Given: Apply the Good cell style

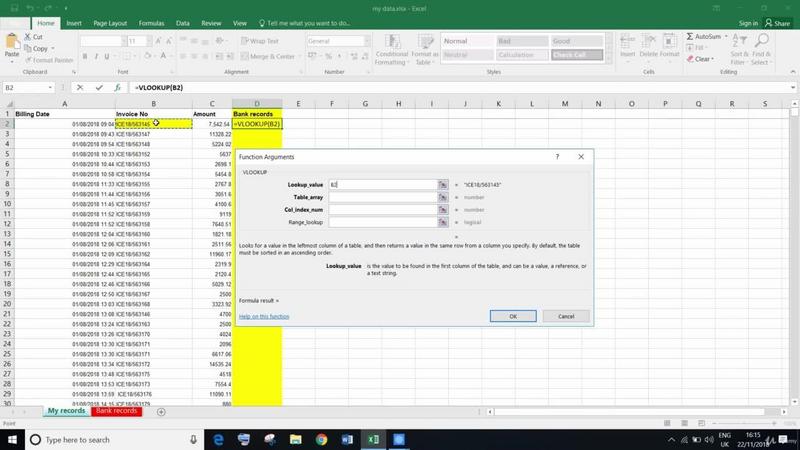Looking at the screenshot, I should (x=577, y=41).
